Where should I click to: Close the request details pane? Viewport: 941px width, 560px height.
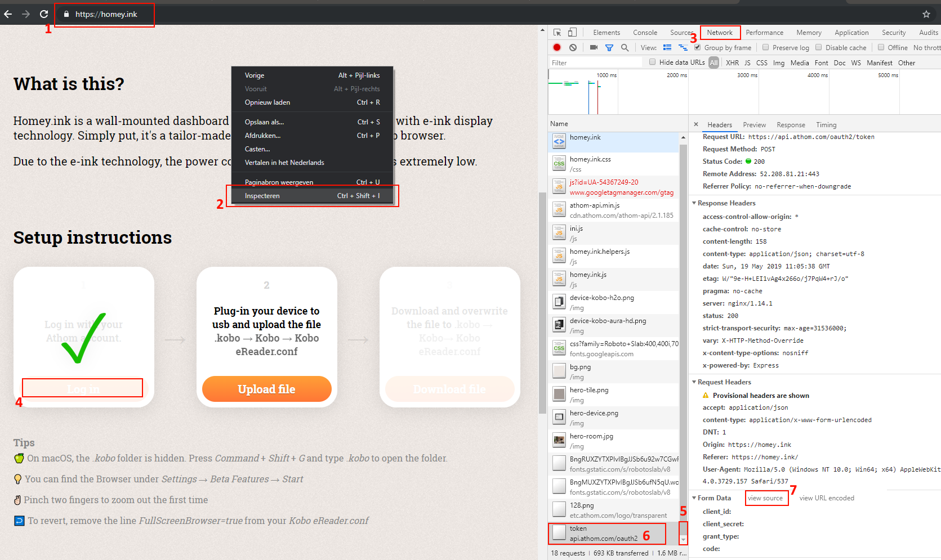pyautogui.click(x=696, y=124)
